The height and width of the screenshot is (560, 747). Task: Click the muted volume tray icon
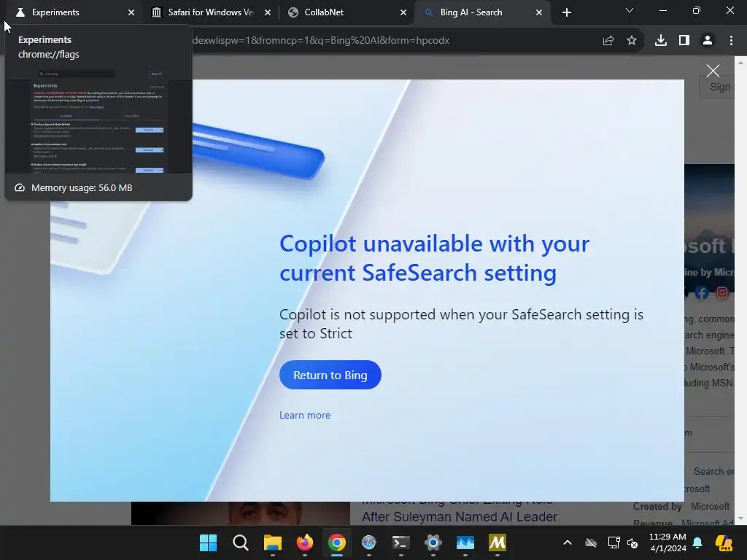632,542
